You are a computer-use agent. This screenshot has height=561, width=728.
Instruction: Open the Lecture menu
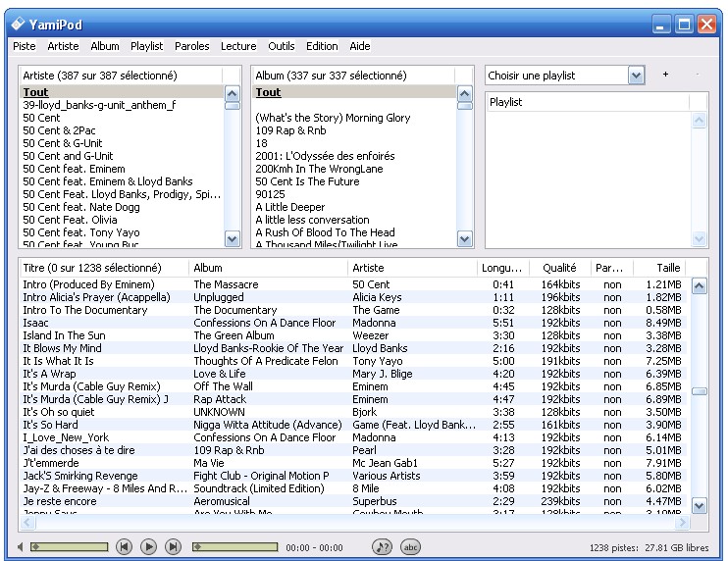pyautogui.click(x=238, y=46)
